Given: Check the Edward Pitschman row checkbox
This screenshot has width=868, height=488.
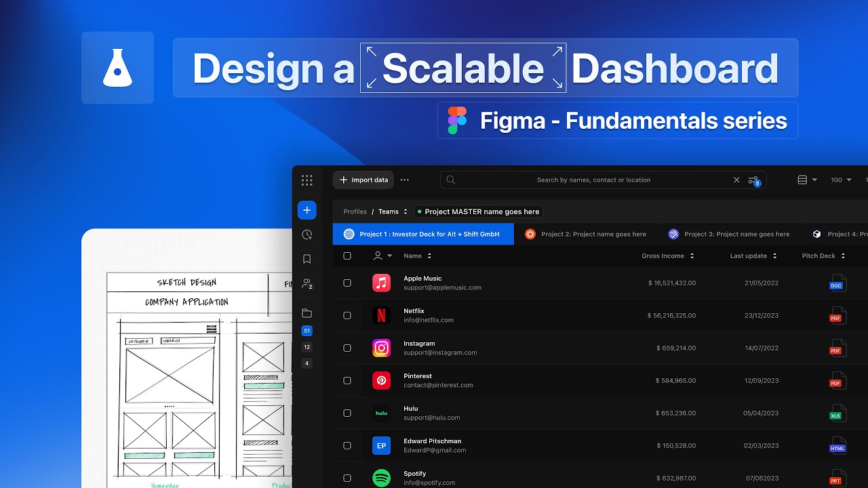Looking at the screenshot, I should click(x=347, y=446).
